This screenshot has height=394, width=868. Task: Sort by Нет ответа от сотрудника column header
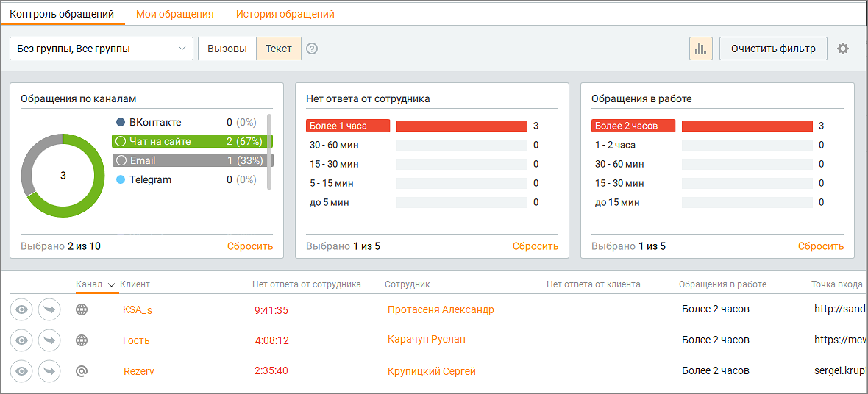pos(307,284)
